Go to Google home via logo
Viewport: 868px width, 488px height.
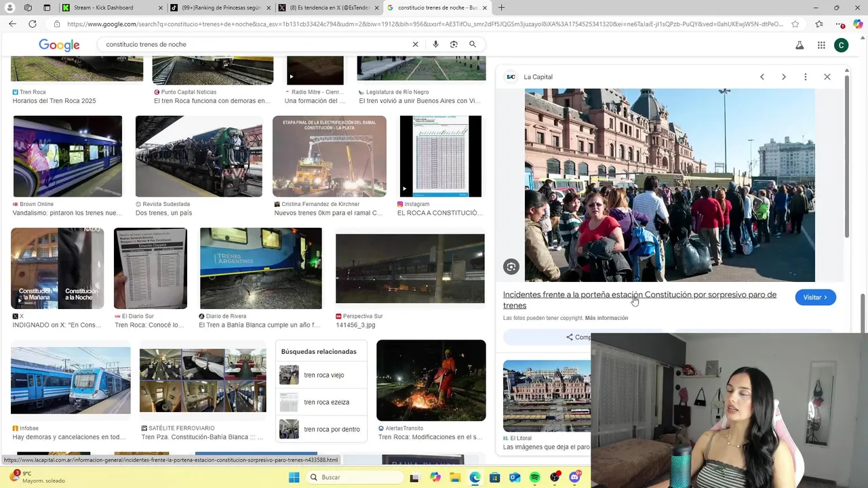[x=59, y=45]
